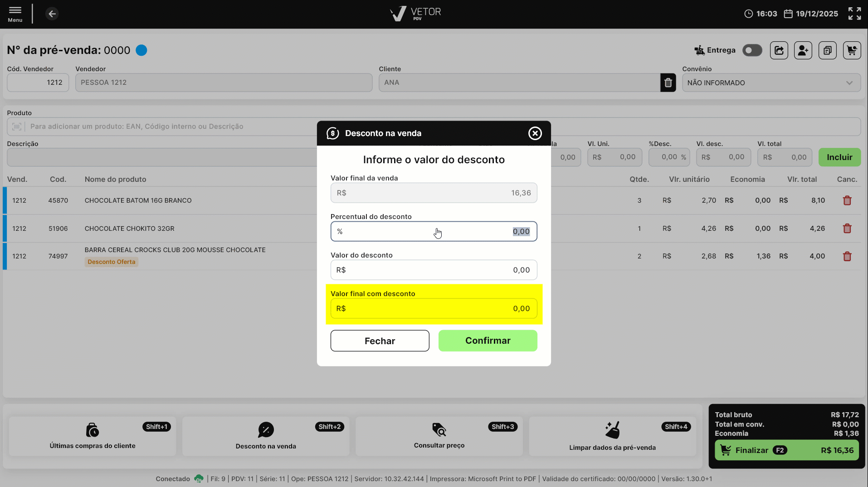Click the Vl. desc. input field

[724, 157]
